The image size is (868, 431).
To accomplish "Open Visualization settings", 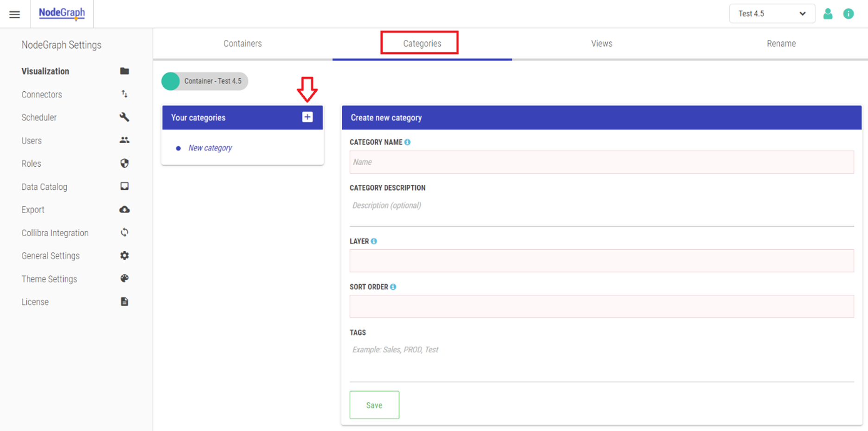I will [x=45, y=71].
